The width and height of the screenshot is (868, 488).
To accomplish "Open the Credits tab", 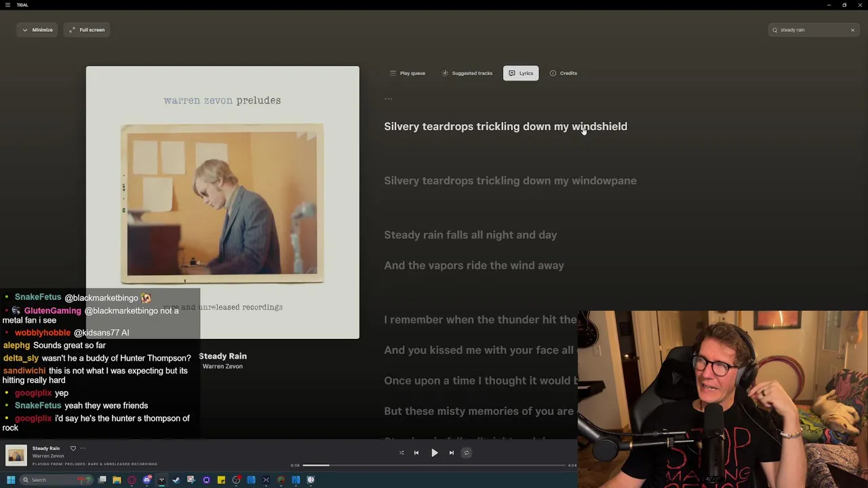I will coord(564,73).
